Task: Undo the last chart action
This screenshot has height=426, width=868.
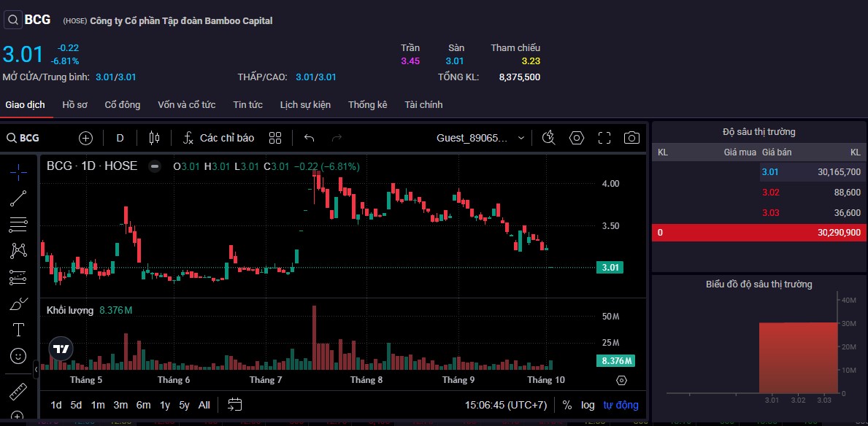Action: click(x=309, y=138)
